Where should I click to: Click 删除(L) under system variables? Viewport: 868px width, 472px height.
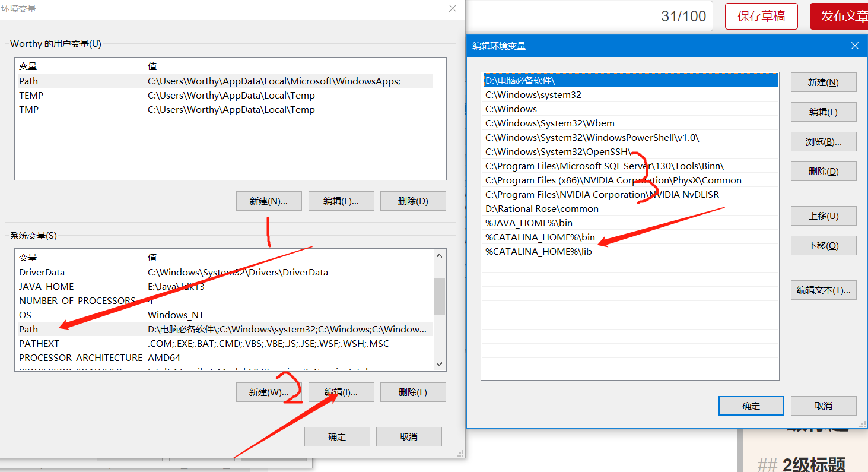point(413,392)
